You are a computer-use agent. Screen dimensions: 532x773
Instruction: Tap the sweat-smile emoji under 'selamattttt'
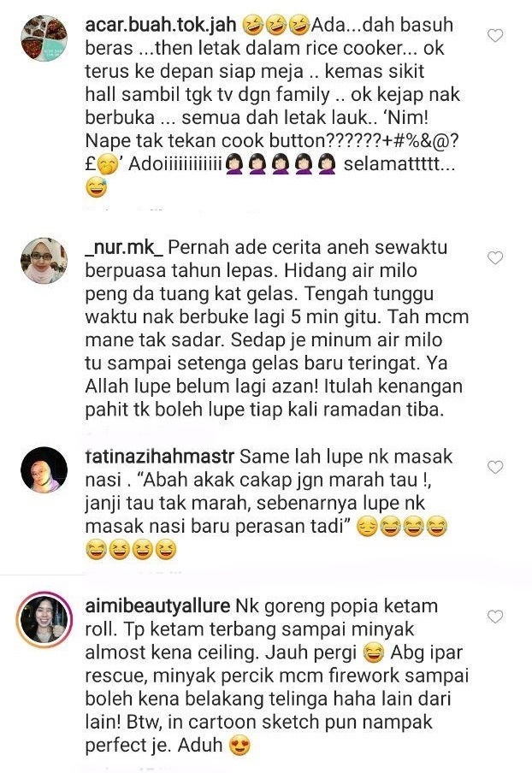click(x=96, y=187)
